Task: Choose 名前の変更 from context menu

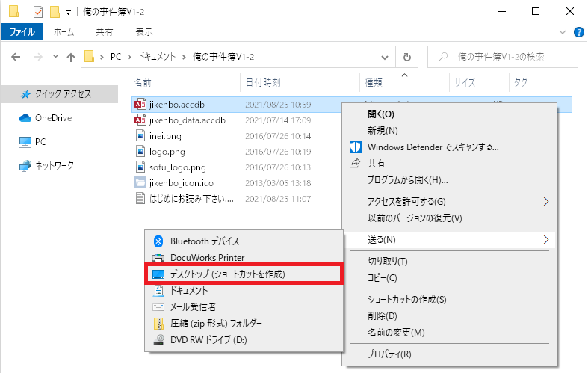Action: (395, 332)
